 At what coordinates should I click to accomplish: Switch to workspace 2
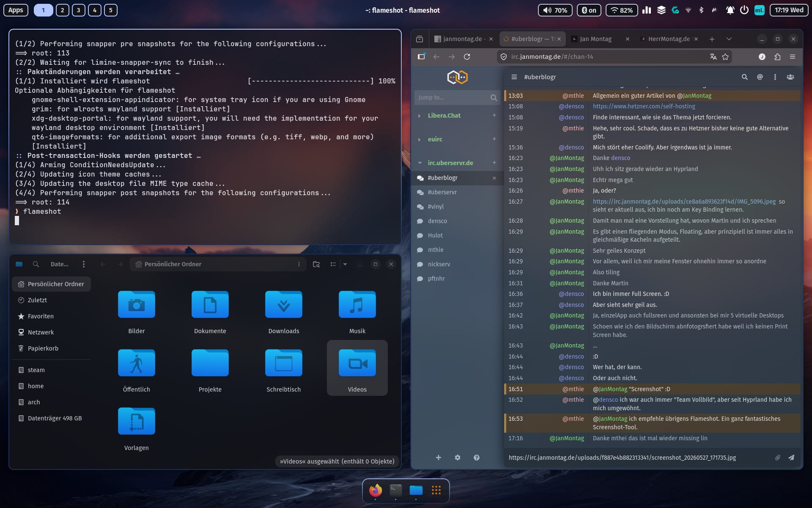tap(62, 10)
